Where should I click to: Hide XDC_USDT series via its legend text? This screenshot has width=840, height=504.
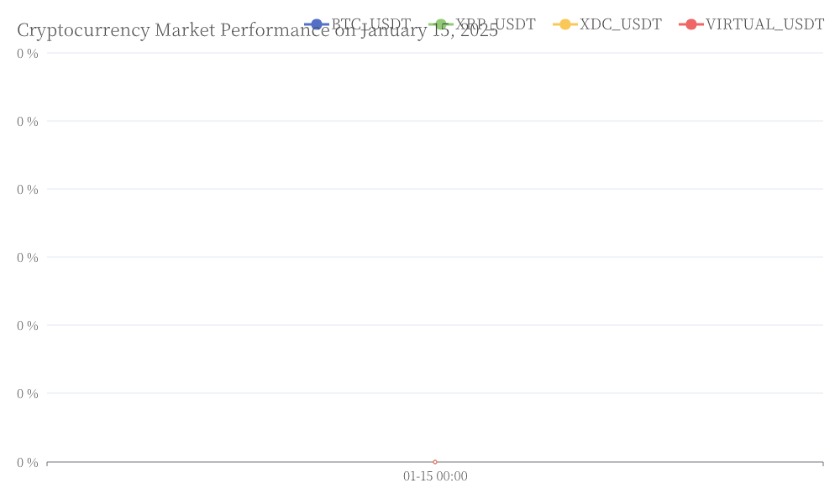pyautogui.click(x=621, y=24)
